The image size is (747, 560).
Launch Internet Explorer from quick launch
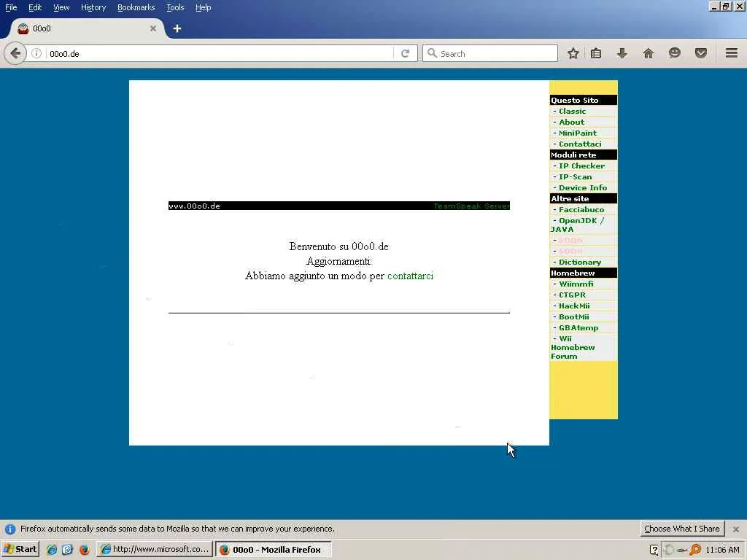click(52, 550)
